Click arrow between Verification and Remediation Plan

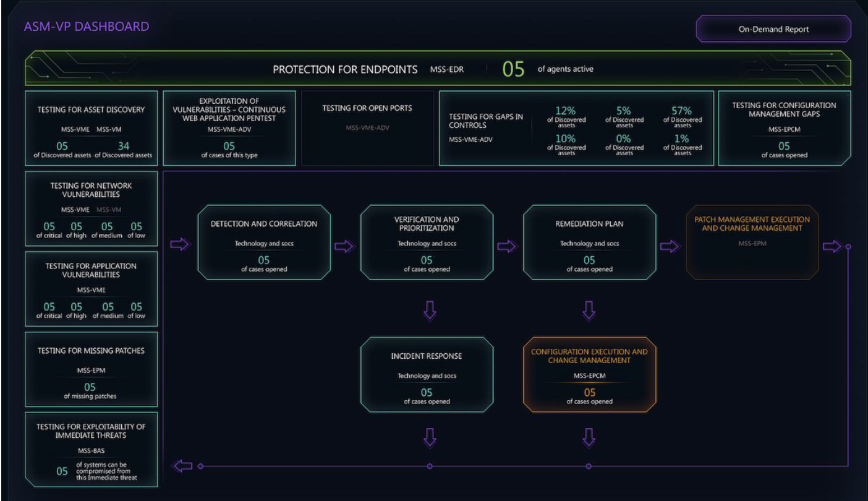coord(506,246)
